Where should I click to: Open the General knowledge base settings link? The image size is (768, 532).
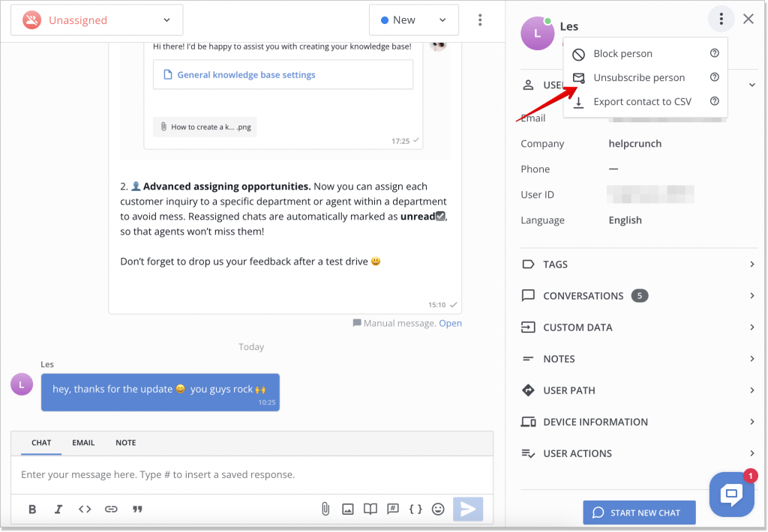coord(246,75)
